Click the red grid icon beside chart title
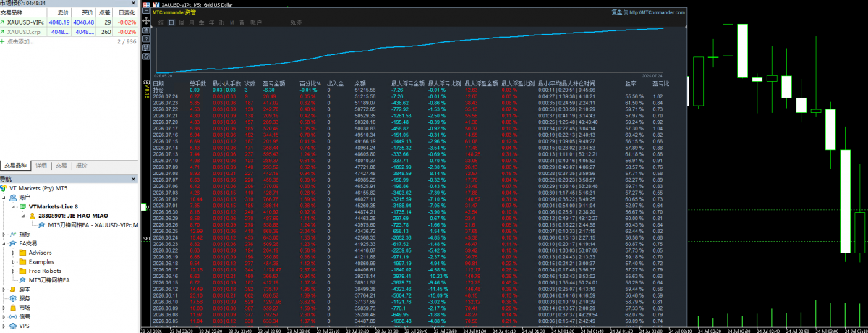The height and width of the screenshot is (333, 868). (147, 4)
